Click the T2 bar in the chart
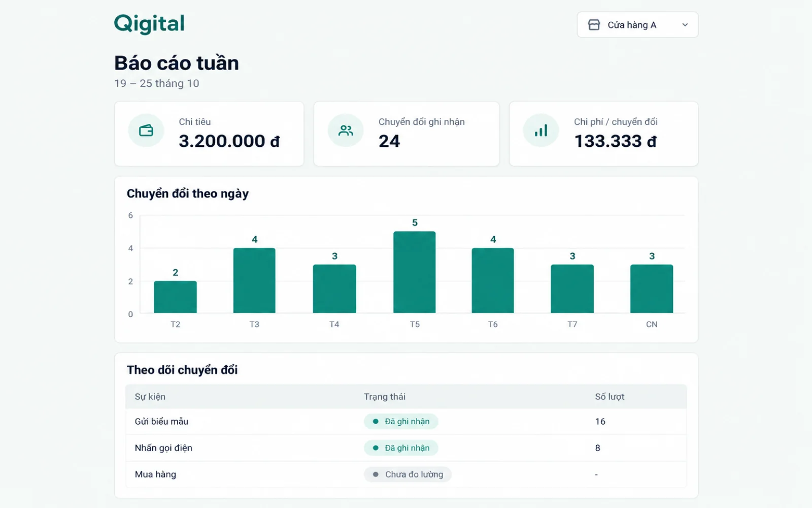The height and width of the screenshot is (508, 812). pyautogui.click(x=175, y=297)
